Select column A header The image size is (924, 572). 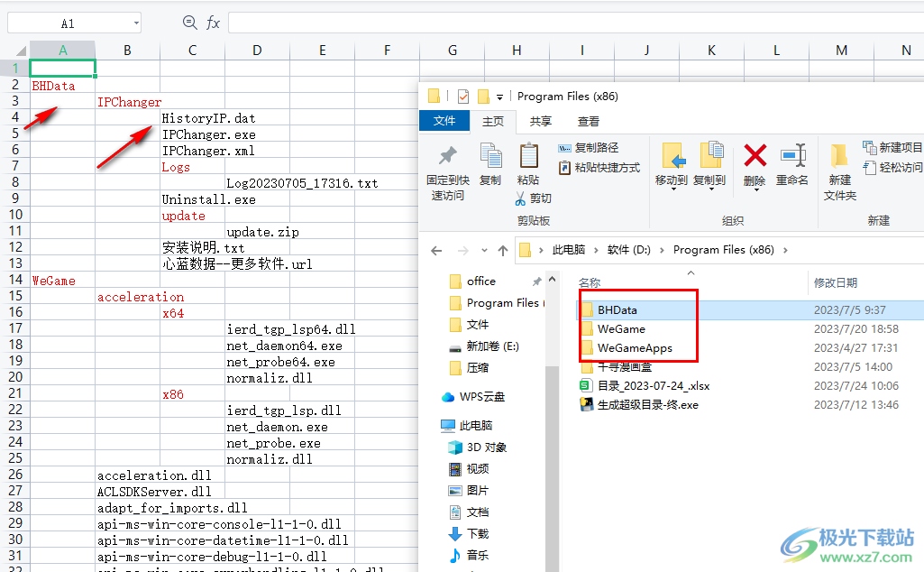pos(62,51)
